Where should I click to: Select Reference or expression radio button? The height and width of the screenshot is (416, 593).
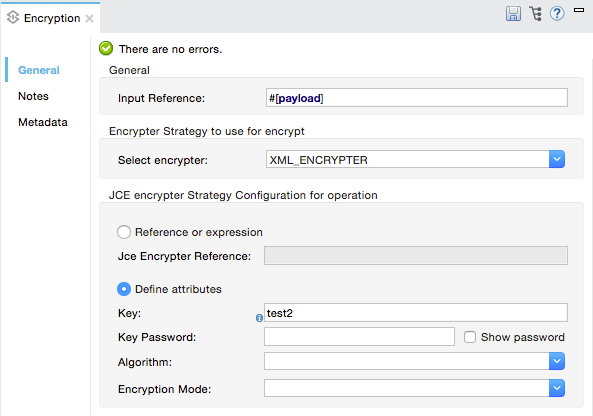point(124,232)
